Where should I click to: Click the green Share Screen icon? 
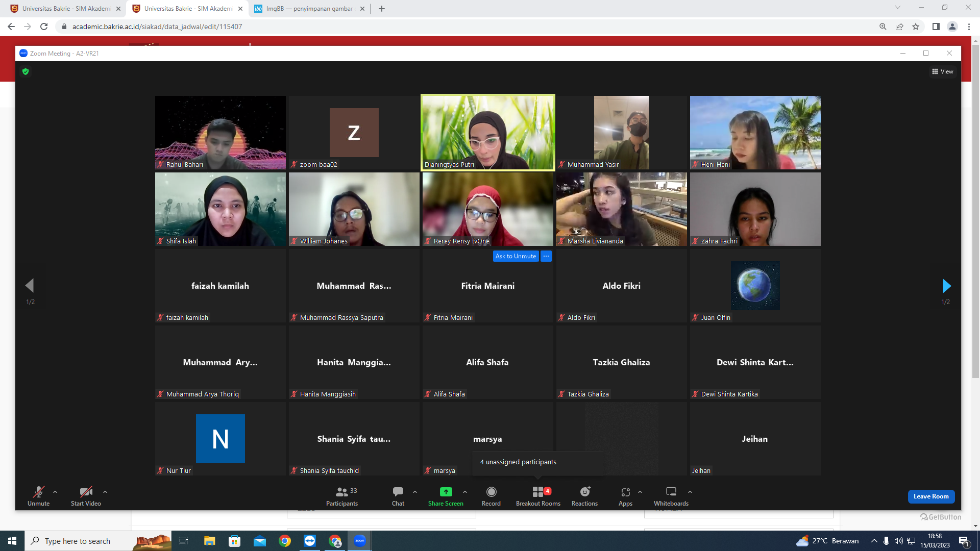point(446,492)
